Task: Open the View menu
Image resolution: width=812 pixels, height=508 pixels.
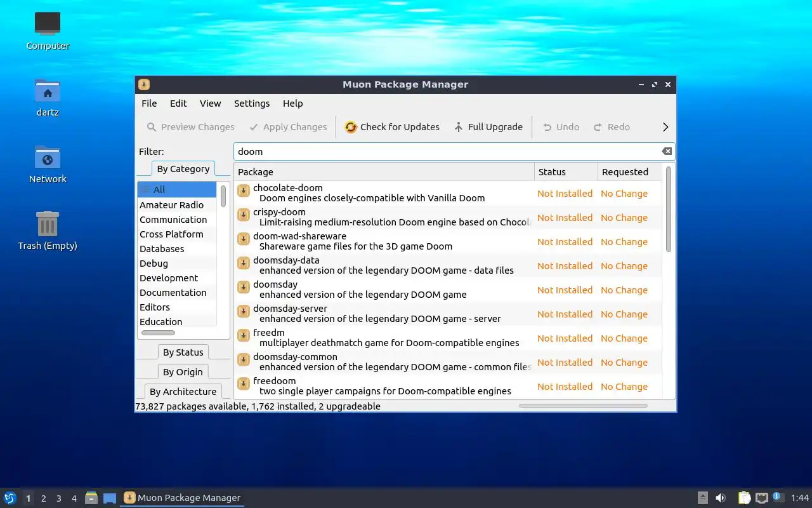Action: (211, 104)
